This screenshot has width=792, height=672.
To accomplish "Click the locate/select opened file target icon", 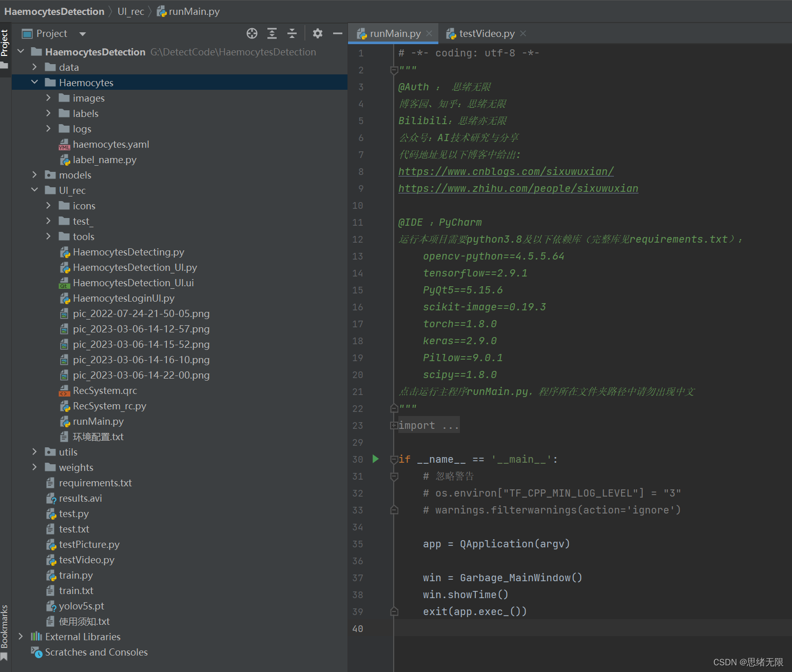I will pyautogui.click(x=252, y=33).
